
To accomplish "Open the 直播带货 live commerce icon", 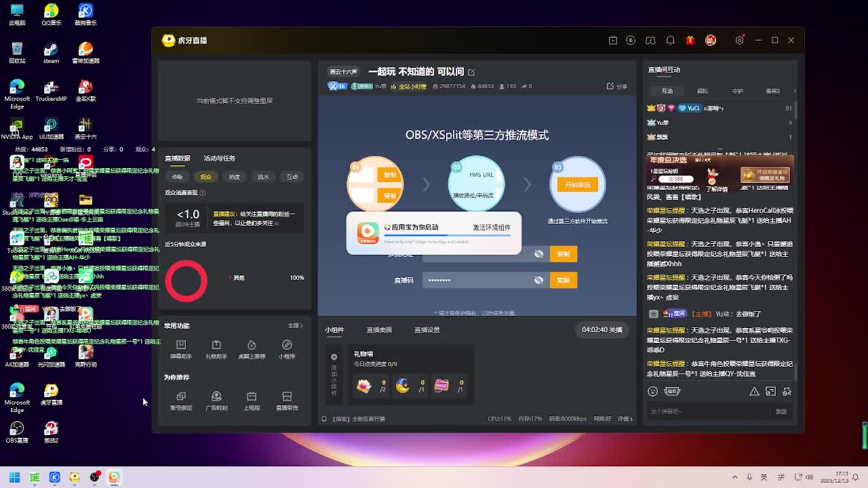I will [287, 400].
